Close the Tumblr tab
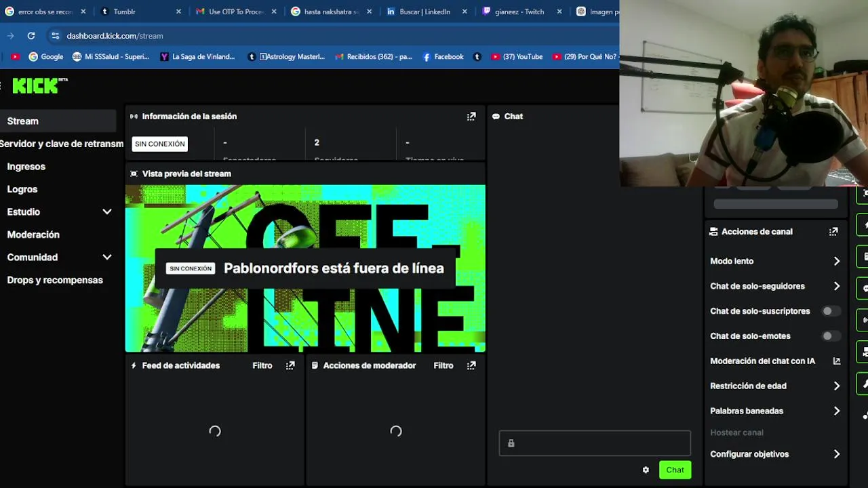Screen dimensions: 868x488 click(x=179, y=12)
